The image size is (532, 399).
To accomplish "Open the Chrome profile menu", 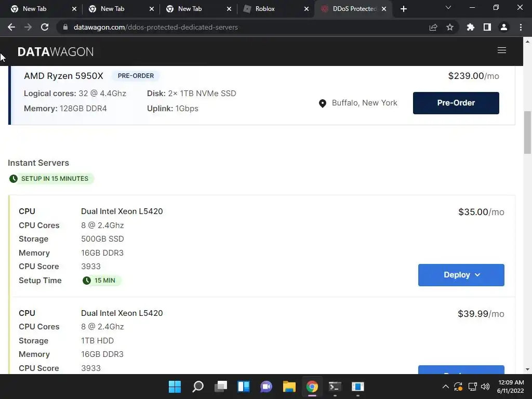I will click(504, 27).
